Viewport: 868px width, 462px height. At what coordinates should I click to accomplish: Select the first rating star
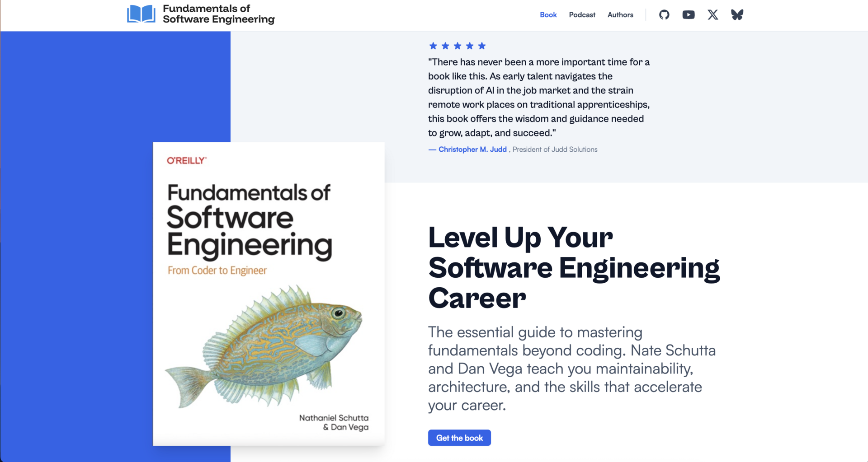click(433, 46)
